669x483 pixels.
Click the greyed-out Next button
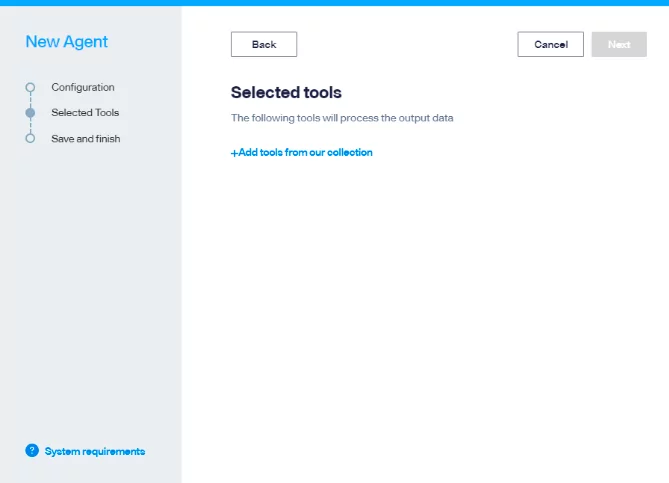(619, 44)
